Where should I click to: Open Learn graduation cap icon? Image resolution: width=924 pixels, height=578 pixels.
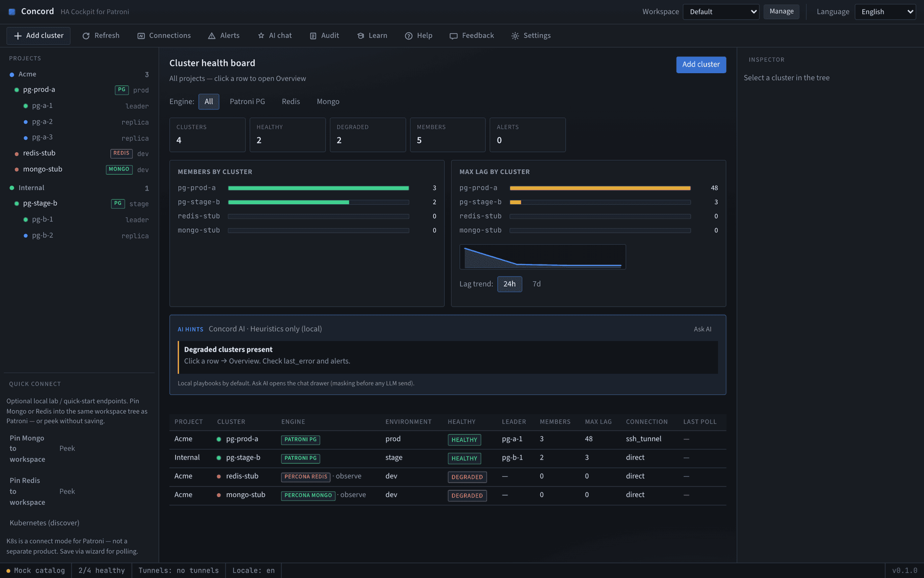click(x=360, y=36)
